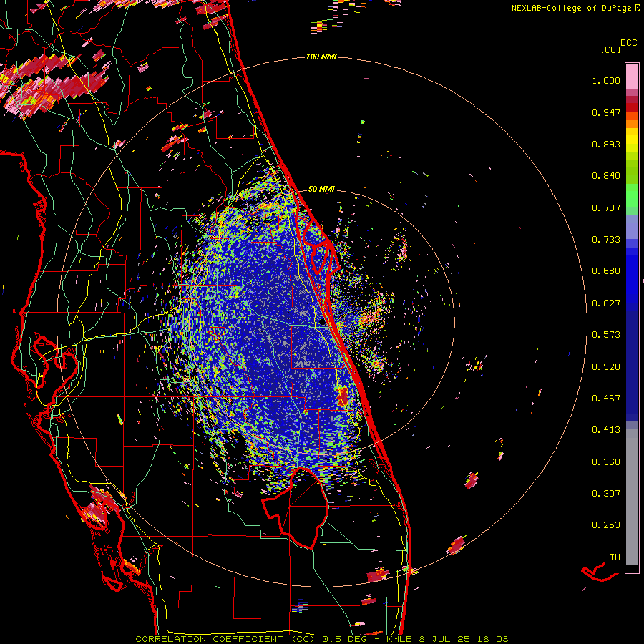The image size is (644, 644).
Task: Pick the periwinkle swatch on the color scale
Action: 632,227
